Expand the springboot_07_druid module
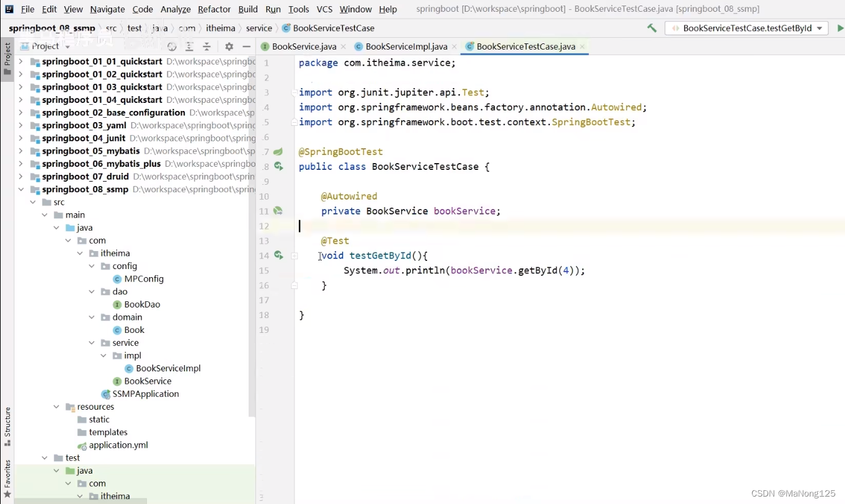Viewport: 845px width, 504px height. click(x=21, y=177)
